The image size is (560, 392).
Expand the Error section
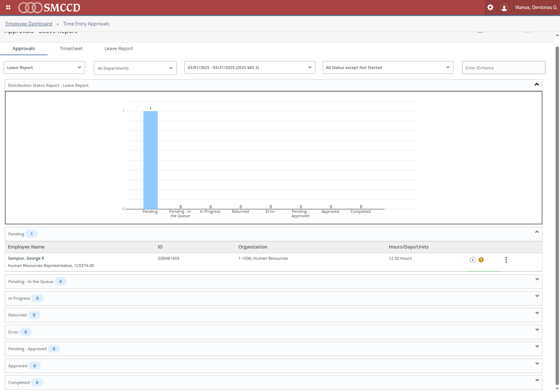pos(537,330)
